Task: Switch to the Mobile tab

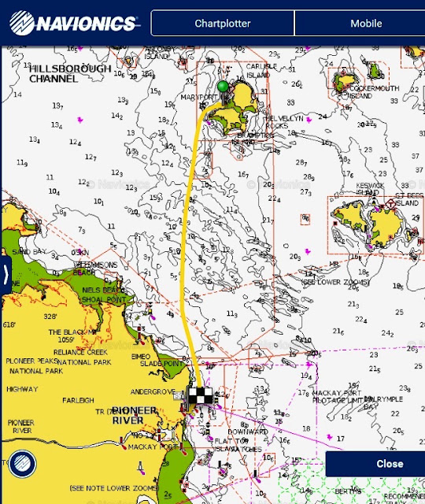Action: (x=366, y=23)
